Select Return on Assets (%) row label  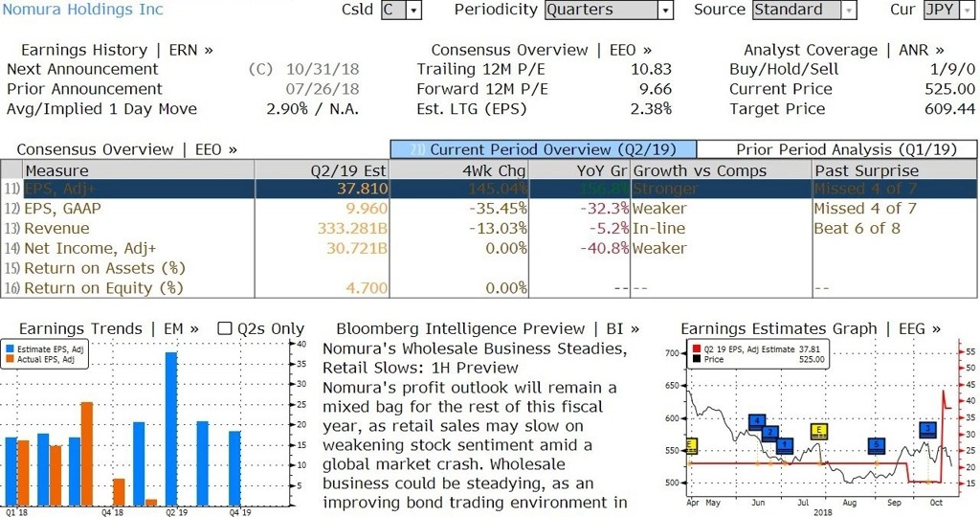105,269
